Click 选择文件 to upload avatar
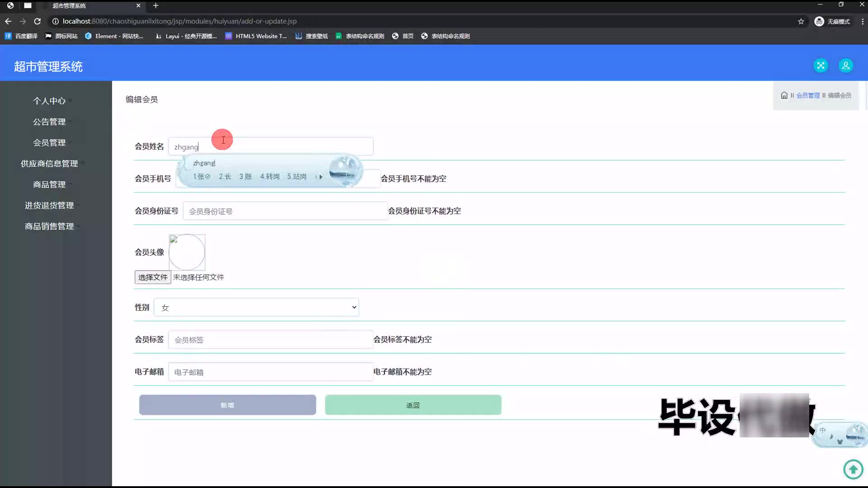Image resolution: width=868 pixels, height=488 pixels. [153, 277]
